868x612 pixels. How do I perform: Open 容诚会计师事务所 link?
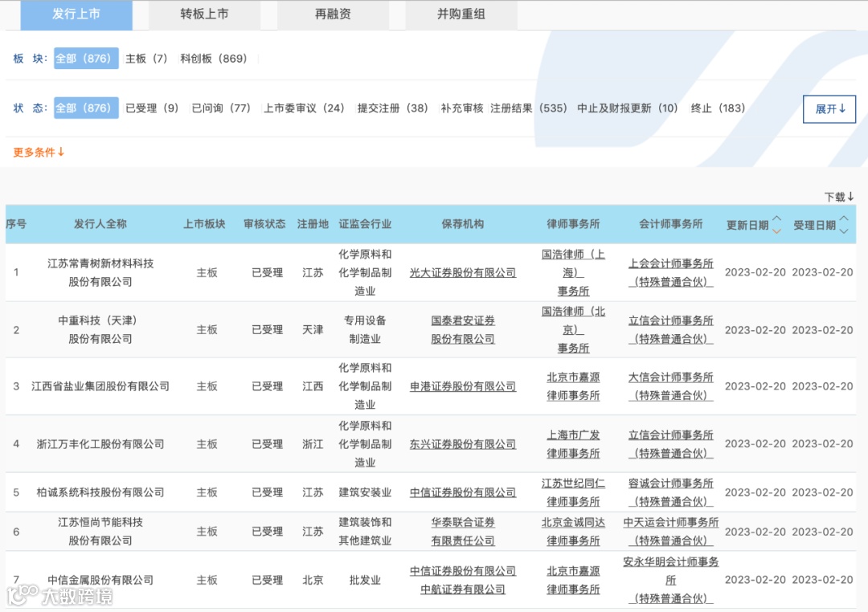pyautogui.click(x=671, y=492)
